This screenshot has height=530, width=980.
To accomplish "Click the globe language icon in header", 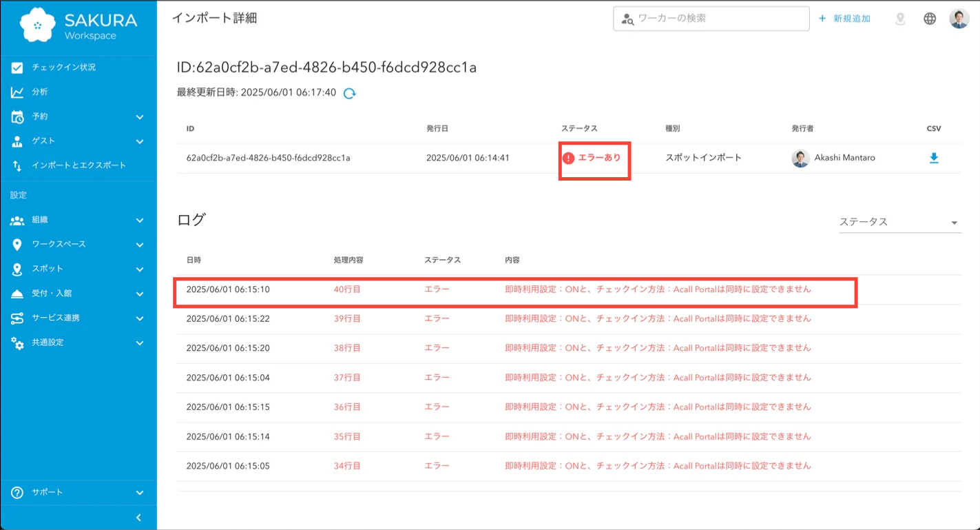I will point(930,19).
